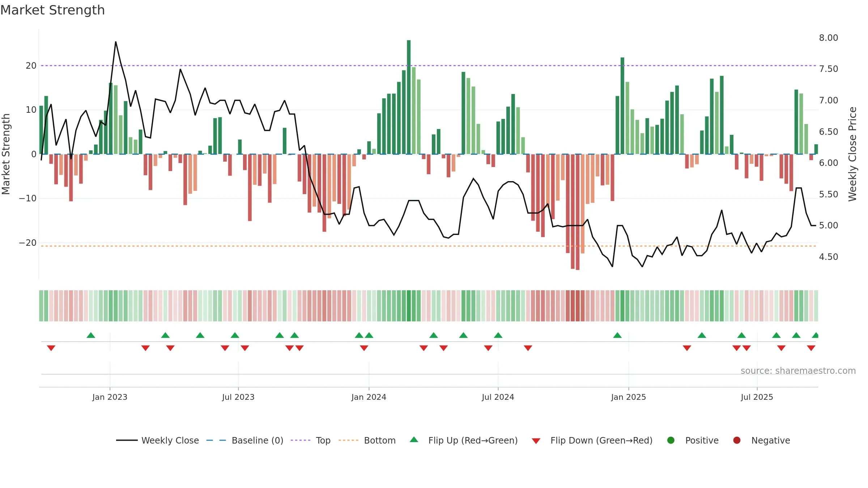Toggle the Baseline (0) legend entry

[x=245, y=440]
